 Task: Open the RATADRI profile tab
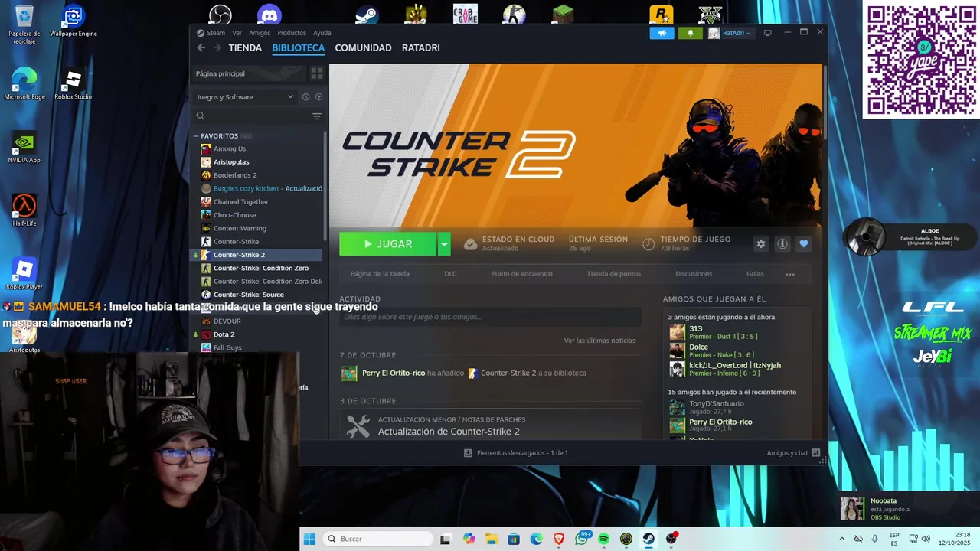click(420, 47)
